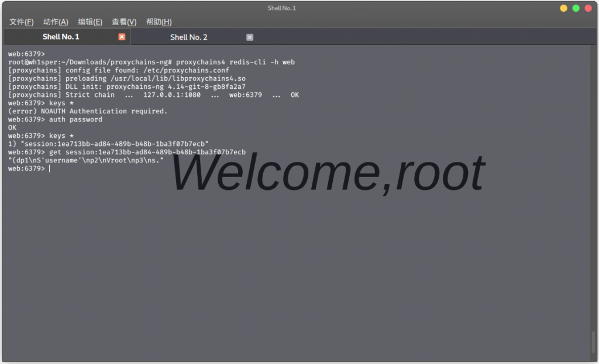Image resolution: width=599 pixels, height=364 pixels.
Task: Close the Shell No. 2 tab
Action: (x=249, y=37)
